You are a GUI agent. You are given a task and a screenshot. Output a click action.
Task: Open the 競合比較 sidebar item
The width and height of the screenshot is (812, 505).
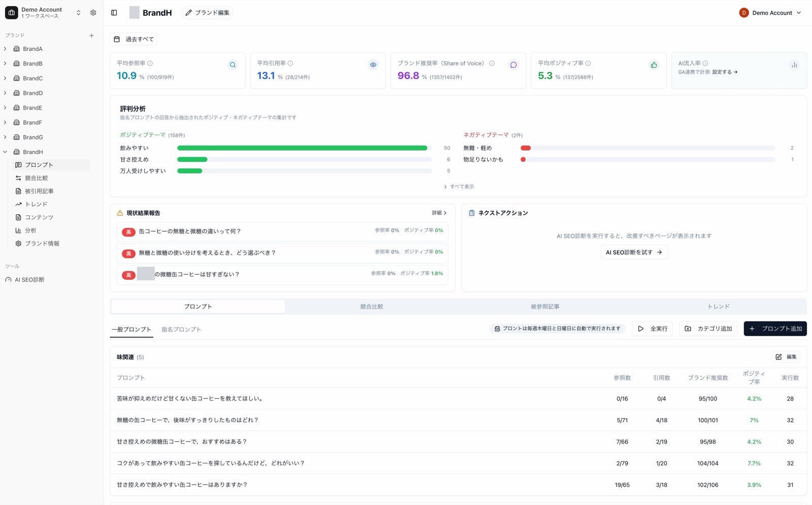pyautogui.click(x=51, y=178)
